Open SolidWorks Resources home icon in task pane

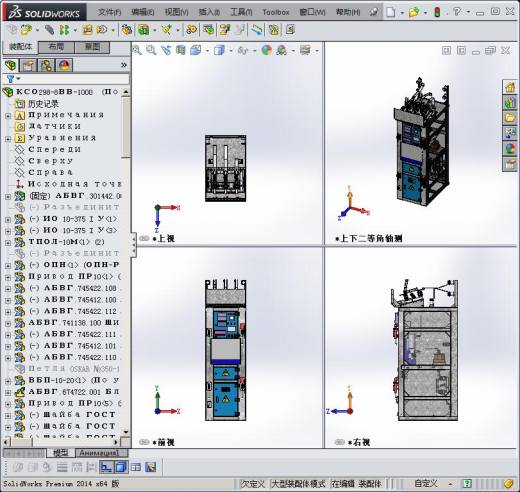[x=510, y=87]
